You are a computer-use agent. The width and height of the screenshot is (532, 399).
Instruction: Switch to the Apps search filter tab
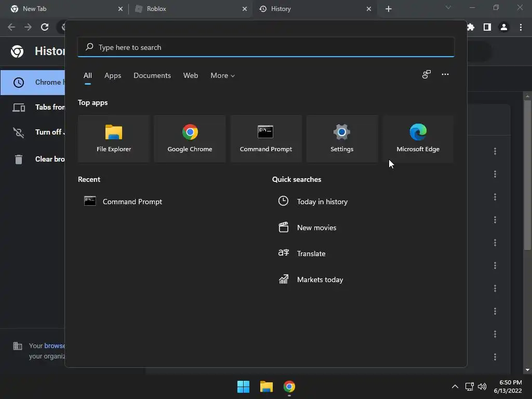tap(113, 76)
